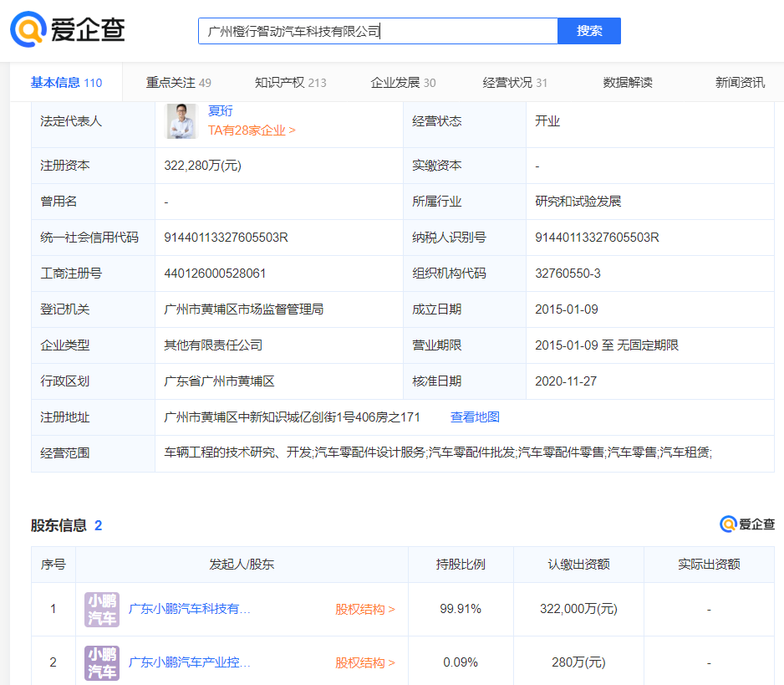Viewport: 784px width, 685px height.
Task: Select business term 2015-01-09 至 无固定期限
Action: (x=607, y=345)
